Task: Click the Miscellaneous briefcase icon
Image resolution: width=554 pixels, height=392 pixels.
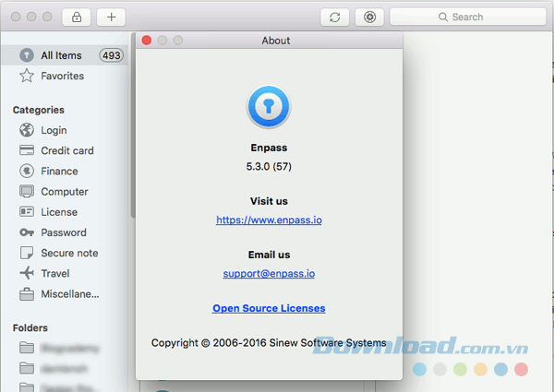Action: 27,294
